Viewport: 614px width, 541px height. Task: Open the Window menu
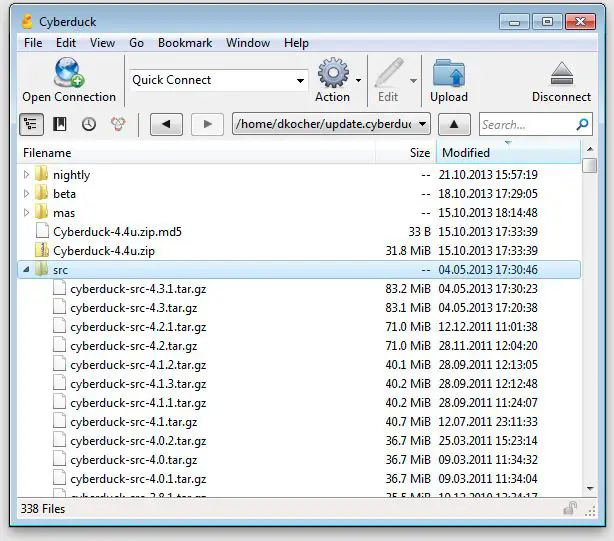[x=248, y=43]
